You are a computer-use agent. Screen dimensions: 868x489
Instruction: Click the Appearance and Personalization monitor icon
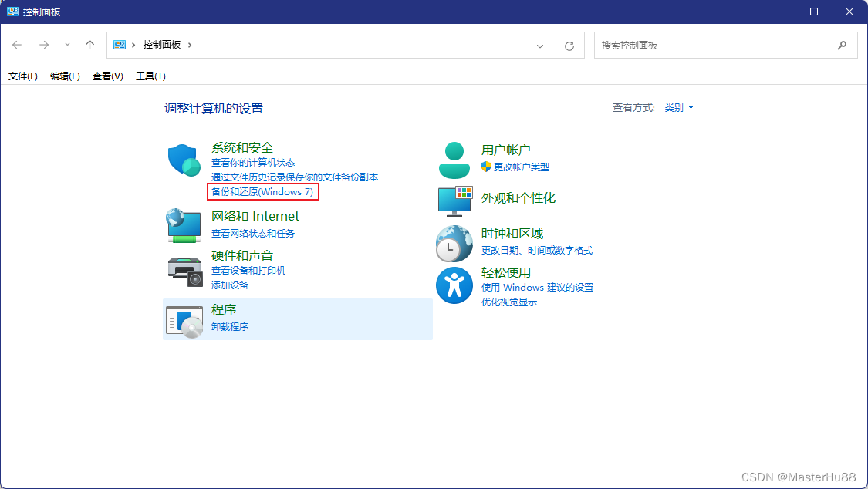coord(455,201)
